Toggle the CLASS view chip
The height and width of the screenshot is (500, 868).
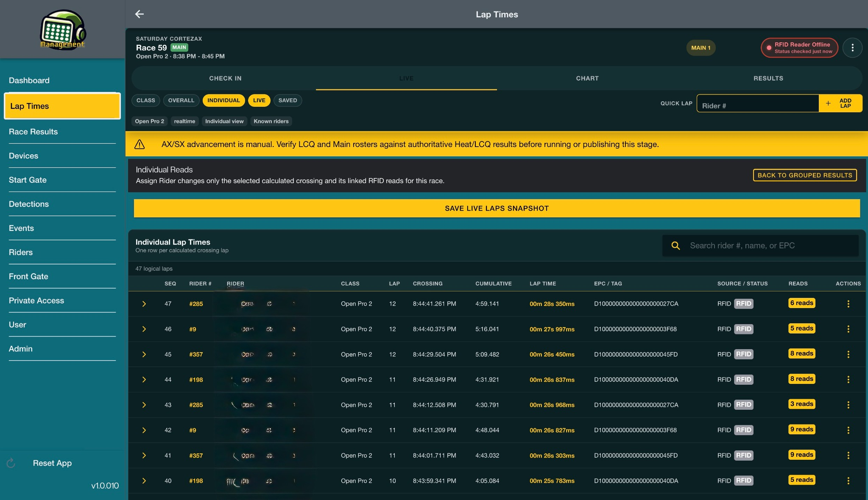[x=145, y=100]
